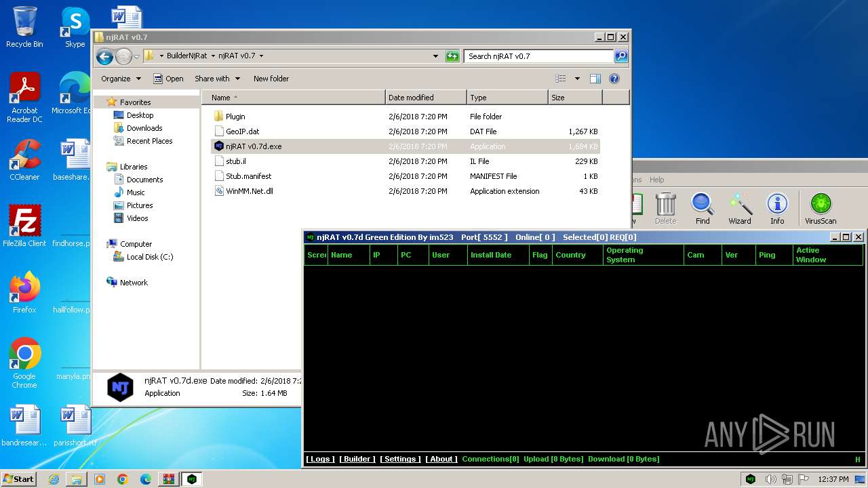Create a New folder

pyautogui.click(x=271, y=79)
